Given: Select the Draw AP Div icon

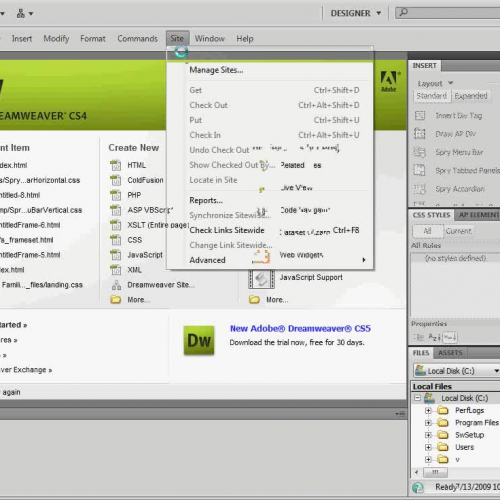Looking at the screenshot, I should coord(420,134).
